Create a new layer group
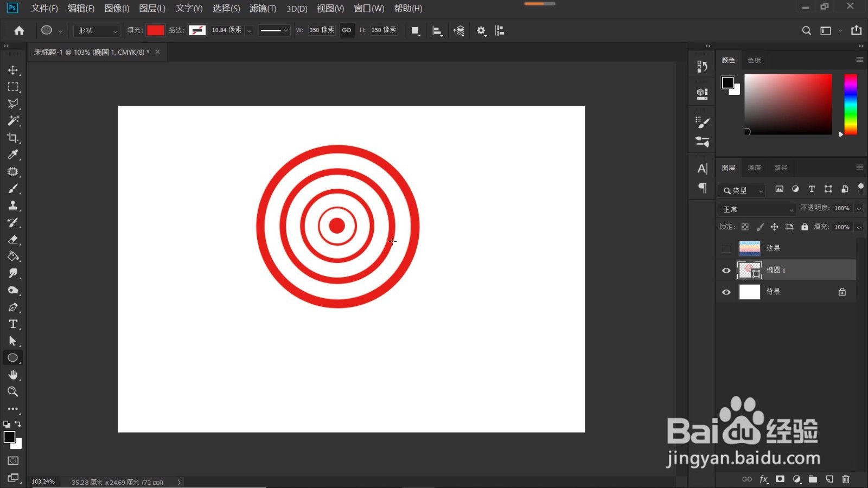868x488 pixels. 813,479
